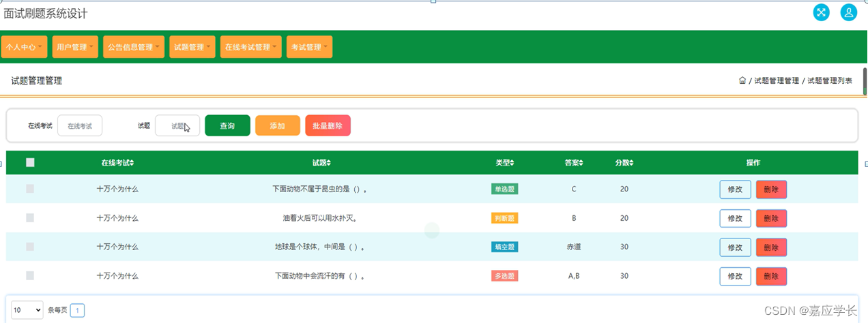Screen dimensions: 868x323
Task: Click the 面试刷题系统设计 page title
Action: pyautogui.click(x=46, y=13)
